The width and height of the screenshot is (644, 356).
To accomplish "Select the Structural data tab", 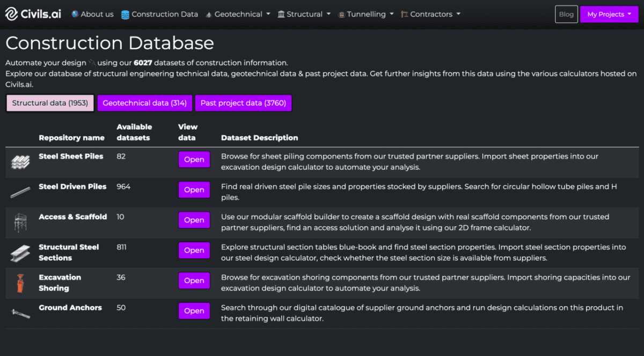I will [x=50, y=103].
